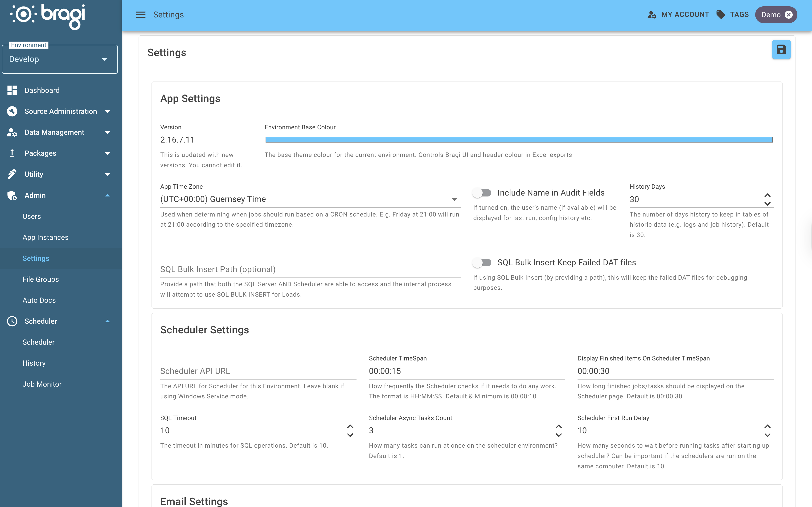812x507 pixels.
Task: Decrease History Days value
Action: [x=767, y=204]
